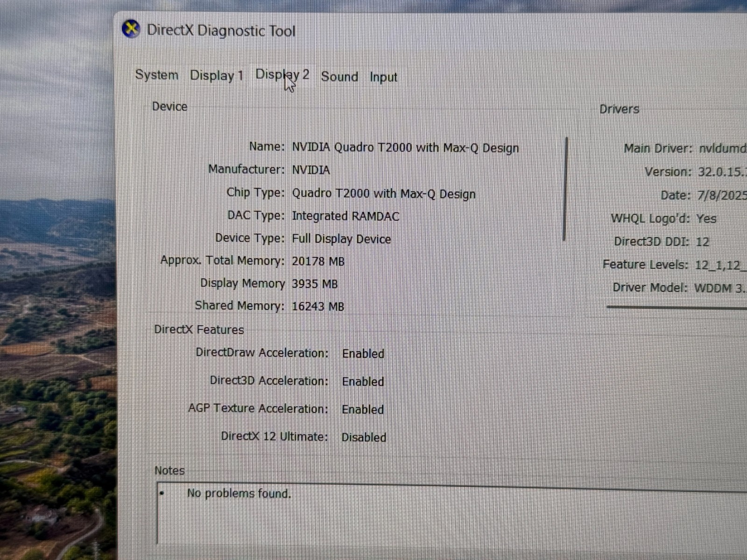Click the value 'Full Display Device'
747x560 pixels.
(341, 239)
